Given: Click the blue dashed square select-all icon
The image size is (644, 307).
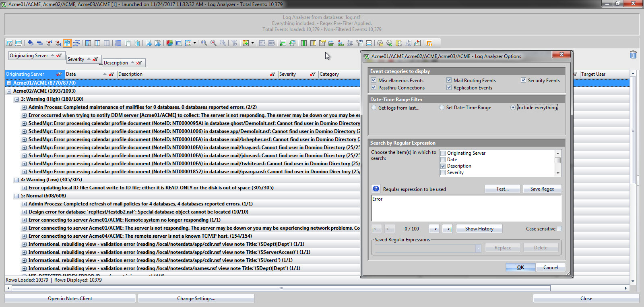Looking at the screenshot, I should click(118, 43).
